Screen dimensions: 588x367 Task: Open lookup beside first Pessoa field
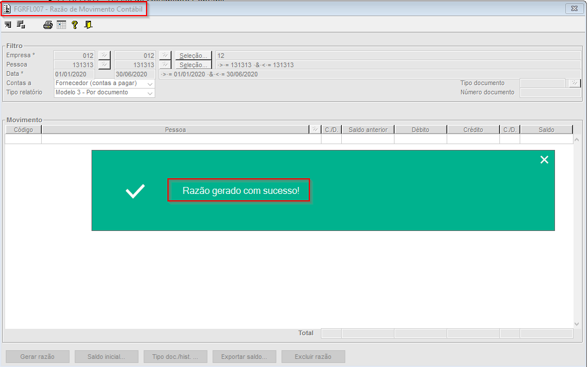104,65
